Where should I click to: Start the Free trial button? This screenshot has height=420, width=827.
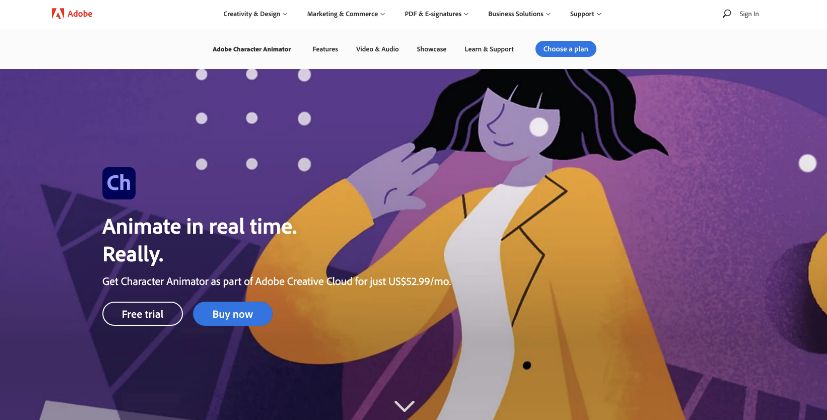[142, 314]
